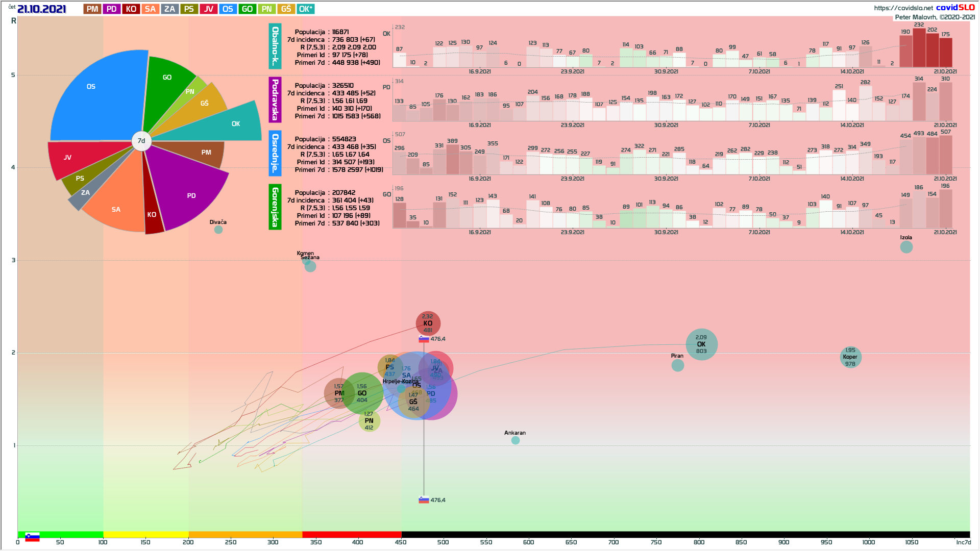The height and width of the screenshot is (551, 980).
Task: Toggle the KO region button
Action: (x=131, y=9)
